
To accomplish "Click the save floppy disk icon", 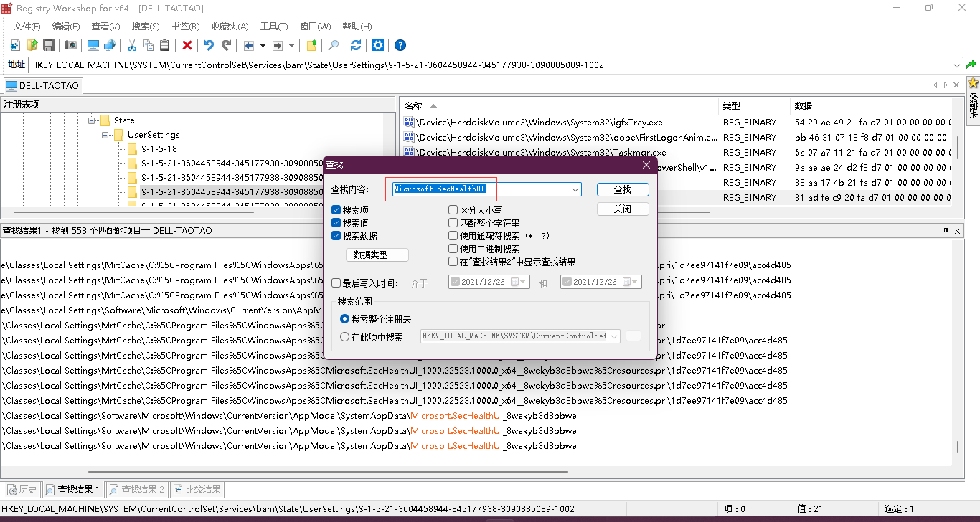I will pos(49,45).
